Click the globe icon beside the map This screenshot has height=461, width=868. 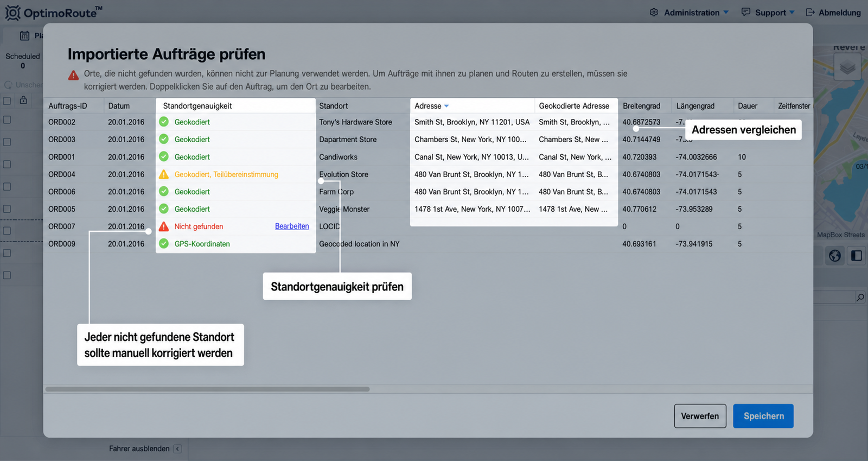(x=835, y=255)
